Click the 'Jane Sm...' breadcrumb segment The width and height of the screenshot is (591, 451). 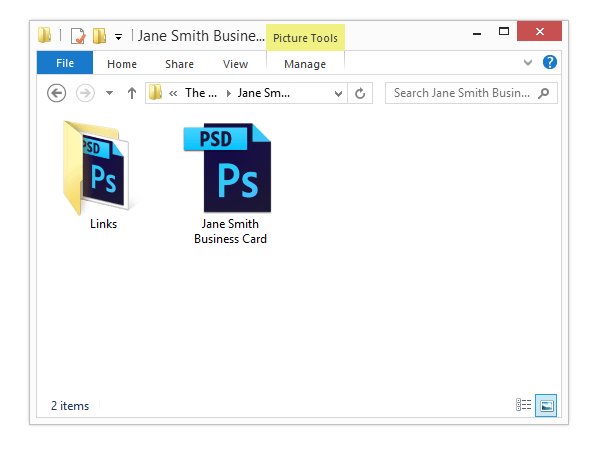click(x=263, y=93)
